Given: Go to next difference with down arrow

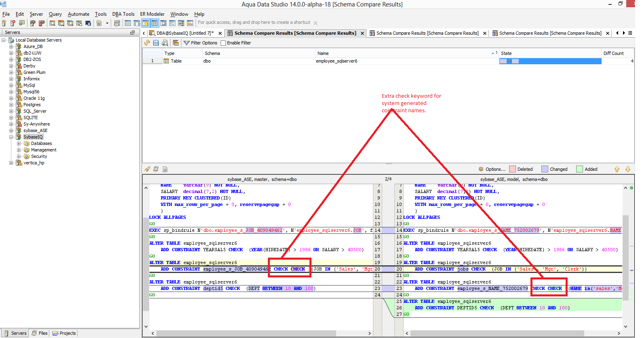Looking at the screenshot, I should 628,169.
